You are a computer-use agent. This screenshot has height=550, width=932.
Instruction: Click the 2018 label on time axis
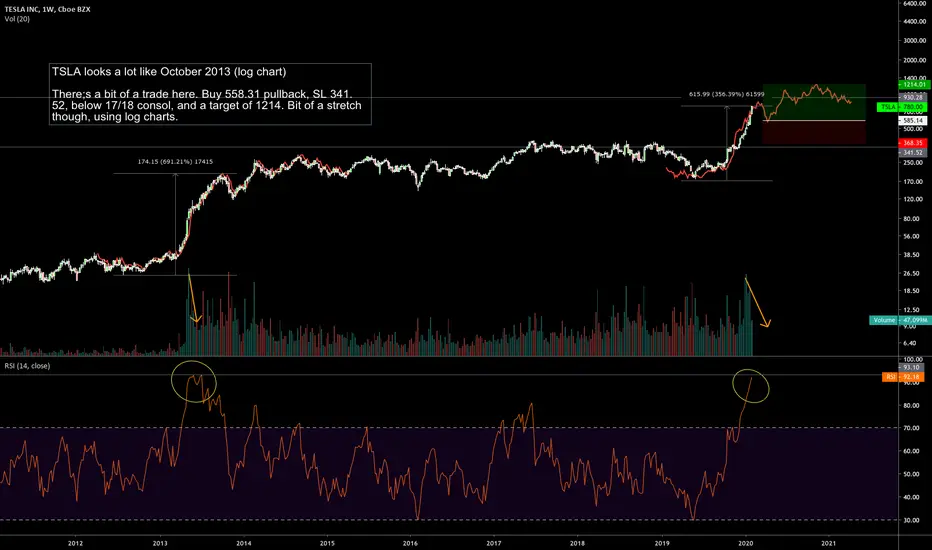[577, 543]
